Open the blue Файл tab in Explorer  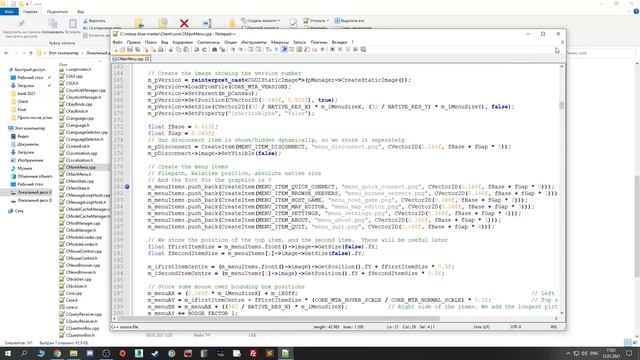(x=9, y=12)
